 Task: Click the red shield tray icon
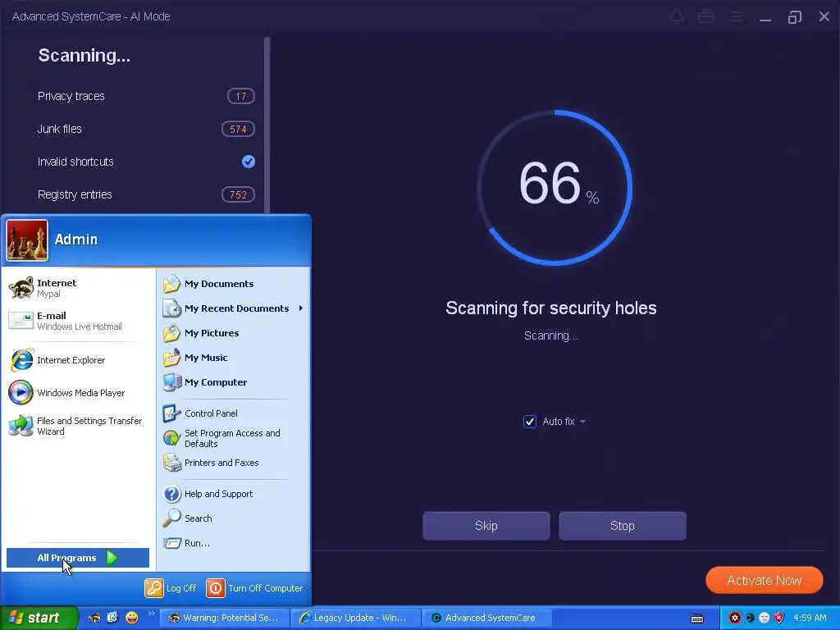pos(779,618)
